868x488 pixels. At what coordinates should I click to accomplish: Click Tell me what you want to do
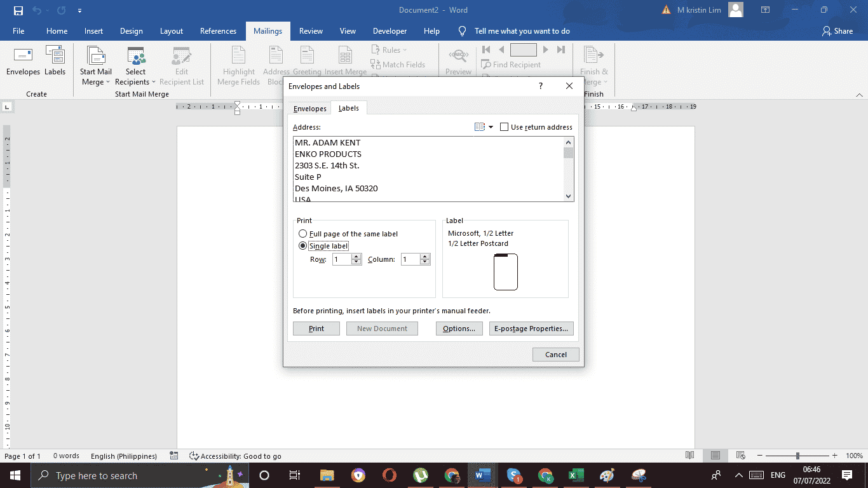click(514, 31)
